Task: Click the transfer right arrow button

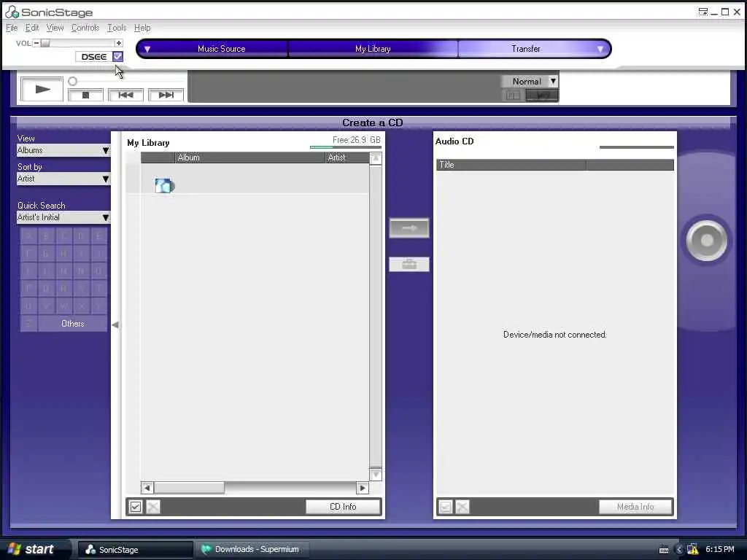Action: [409, 228]
